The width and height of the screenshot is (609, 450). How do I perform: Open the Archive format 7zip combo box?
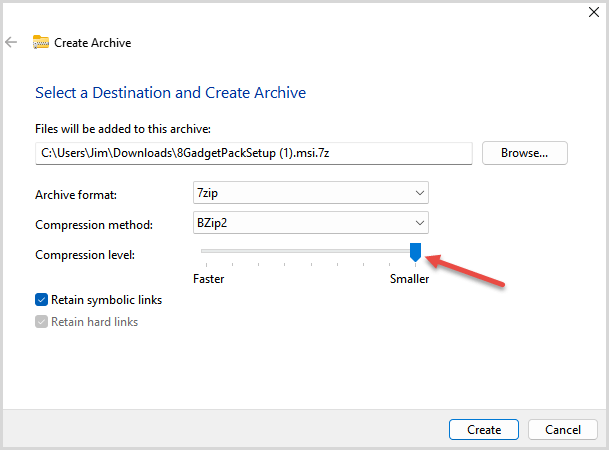pyautogui.click(x=311, y=193)
